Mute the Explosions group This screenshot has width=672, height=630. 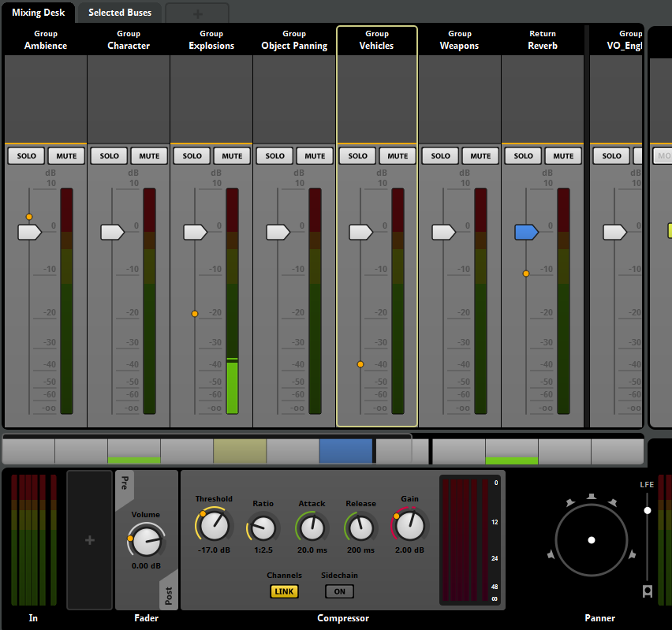pos(232,156)
